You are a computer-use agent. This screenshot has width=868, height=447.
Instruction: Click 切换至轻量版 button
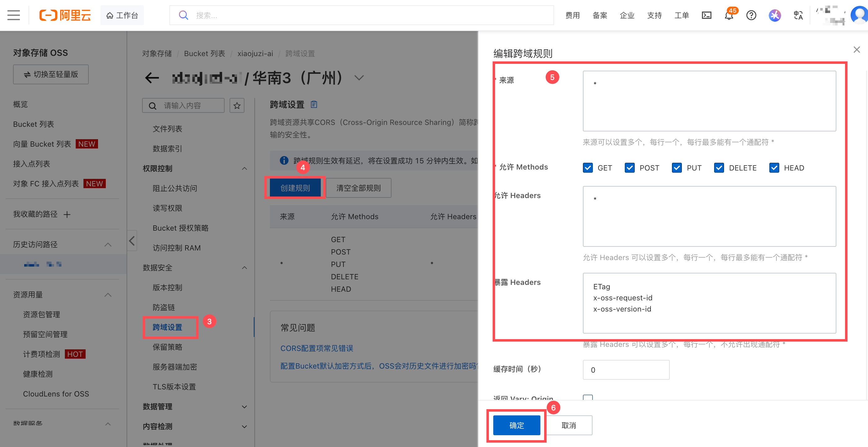(51, 74)
